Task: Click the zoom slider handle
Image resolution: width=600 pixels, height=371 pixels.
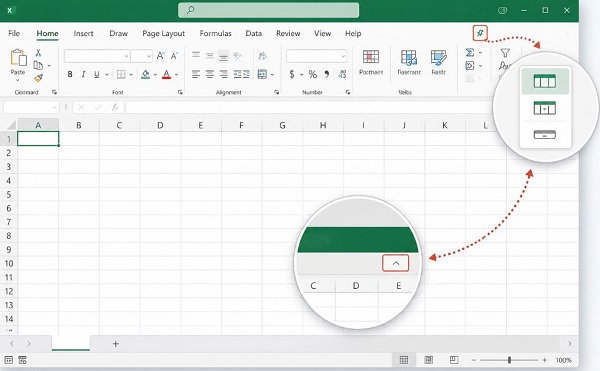Action: click(x=509, y=360)
